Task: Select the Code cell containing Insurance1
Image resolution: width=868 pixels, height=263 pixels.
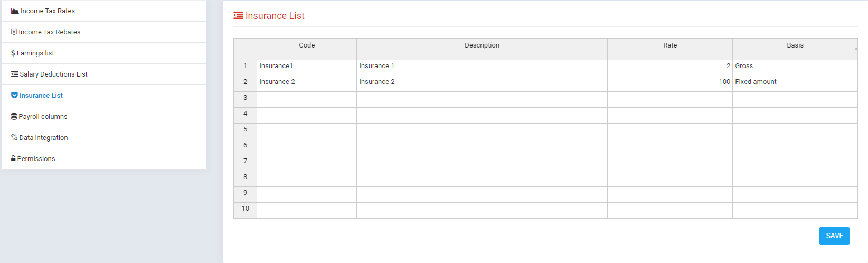Action: pyautogui.click(x=306, y=67)
